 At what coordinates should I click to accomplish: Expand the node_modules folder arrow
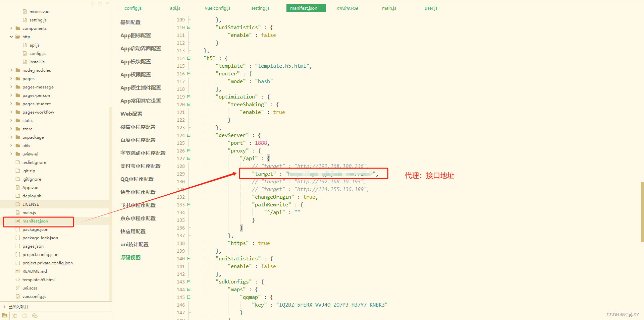pos(11,70)
